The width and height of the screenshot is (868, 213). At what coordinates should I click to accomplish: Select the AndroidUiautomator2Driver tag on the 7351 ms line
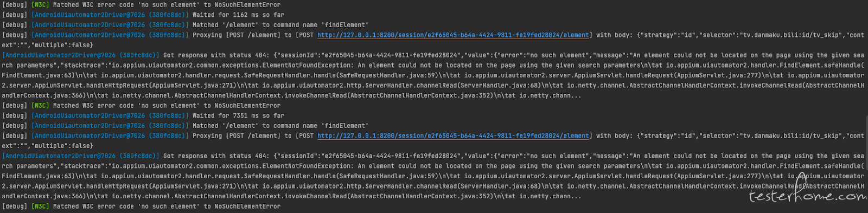tap(110, 116)
